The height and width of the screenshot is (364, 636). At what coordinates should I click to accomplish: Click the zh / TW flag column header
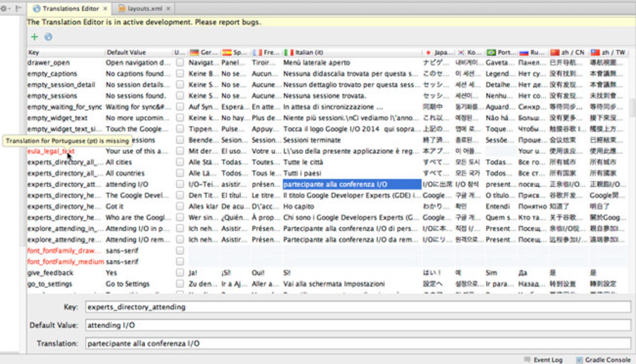click(609, 52)
